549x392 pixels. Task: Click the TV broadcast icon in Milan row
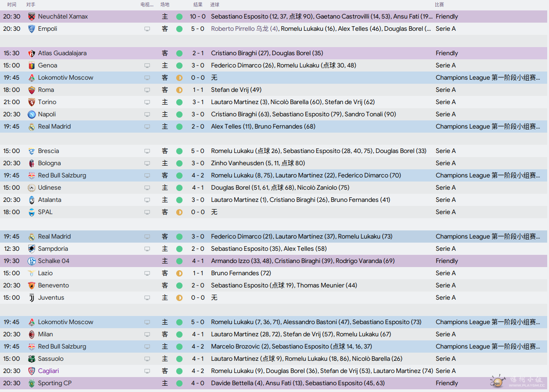tap(147, 335)
